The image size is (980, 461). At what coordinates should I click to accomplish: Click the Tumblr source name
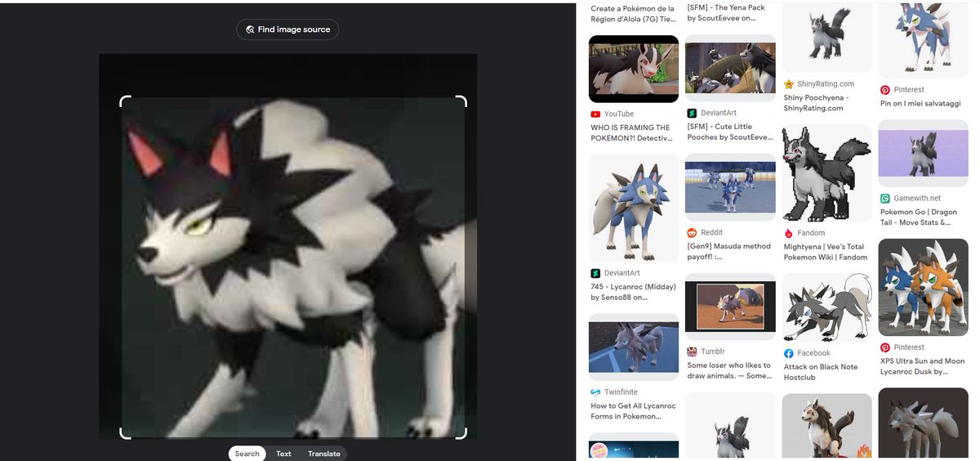712,352
